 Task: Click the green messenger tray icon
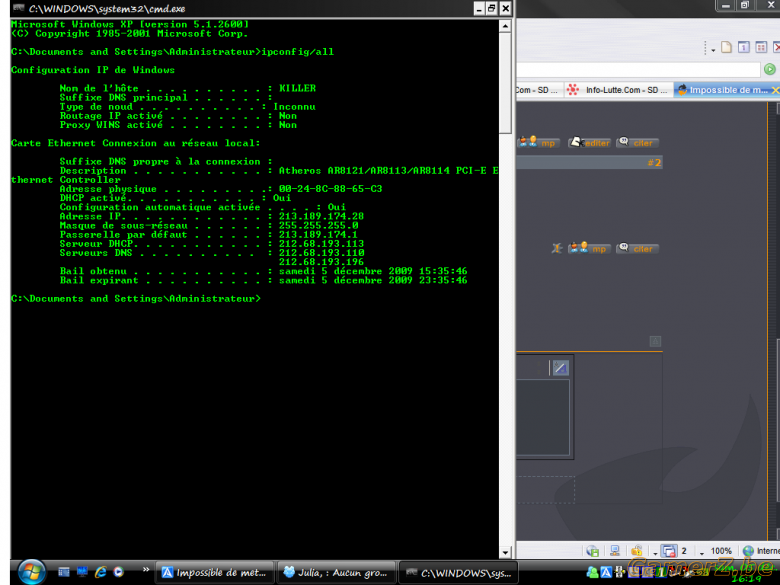tap(592, 572)
